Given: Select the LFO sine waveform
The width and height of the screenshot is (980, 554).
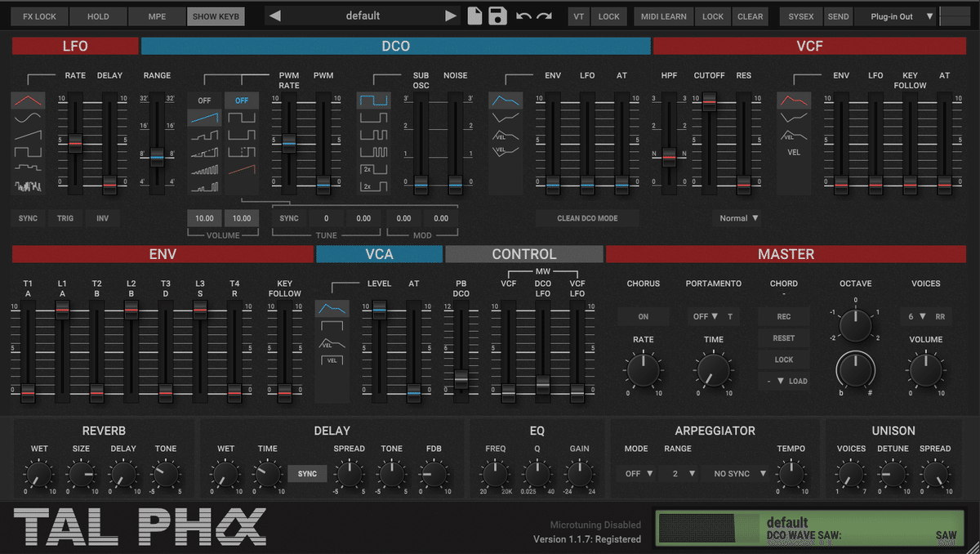Looking at the screenshot, I should click(28, 118).
